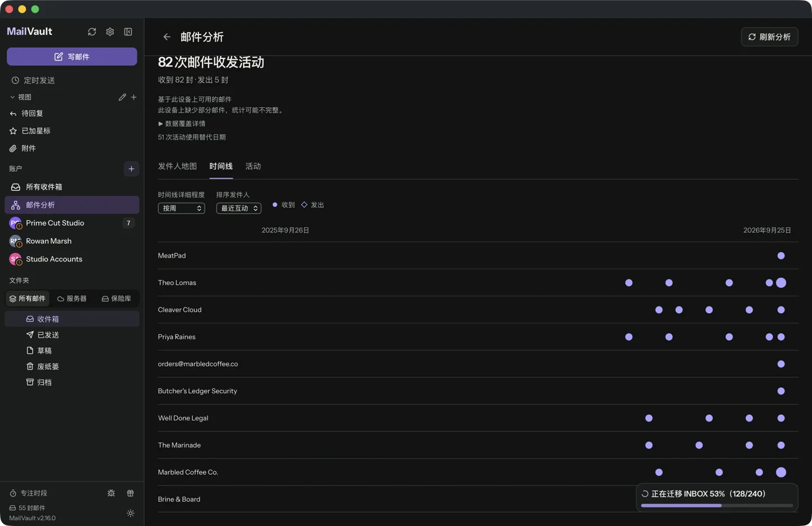Open the 时间线详细程度 按周 dropdown
This screenshot has height=526, width=812.
coord(182,208)
